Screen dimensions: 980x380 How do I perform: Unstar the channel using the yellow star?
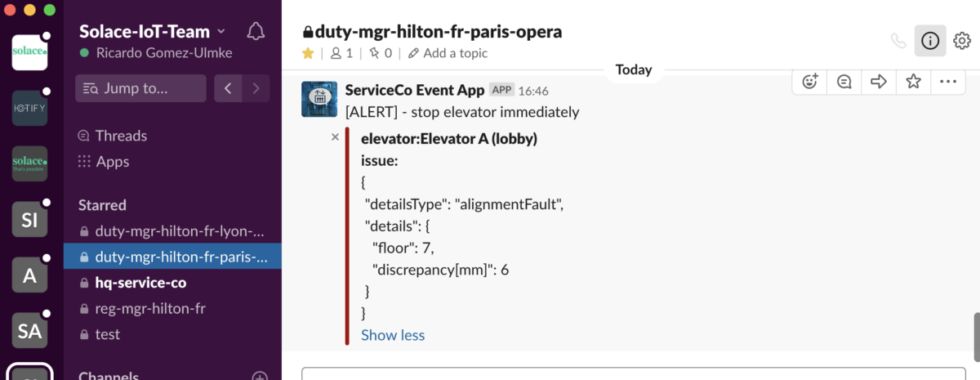(x=308, y=53)
